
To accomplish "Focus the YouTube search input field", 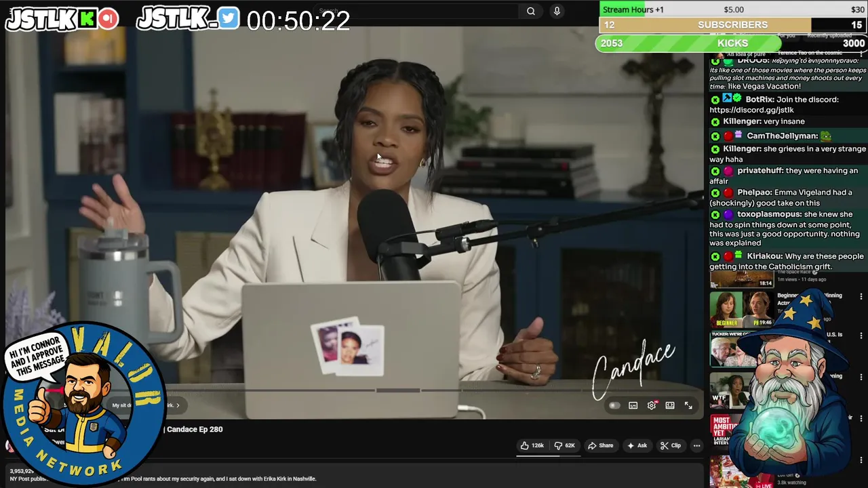I will (417, 11).
